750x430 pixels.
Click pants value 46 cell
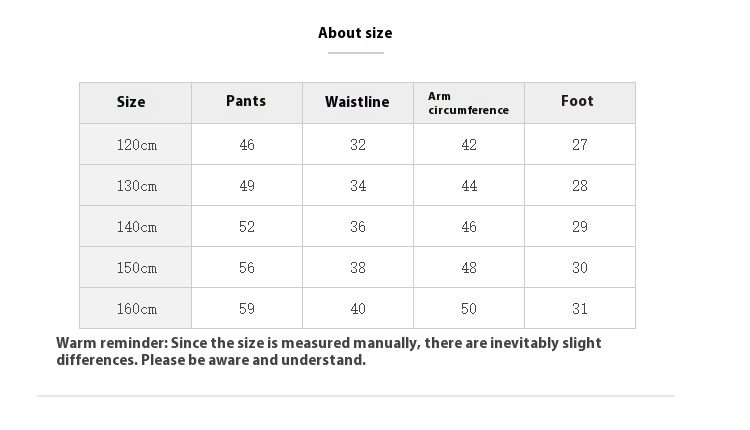tap(247, 145)
